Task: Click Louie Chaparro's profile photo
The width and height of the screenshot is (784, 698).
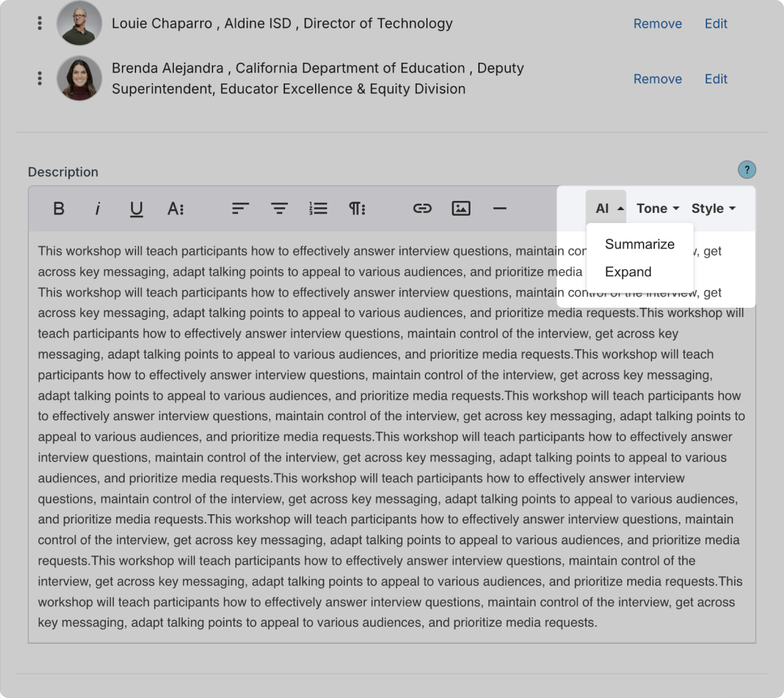Action: coord(79,23)
